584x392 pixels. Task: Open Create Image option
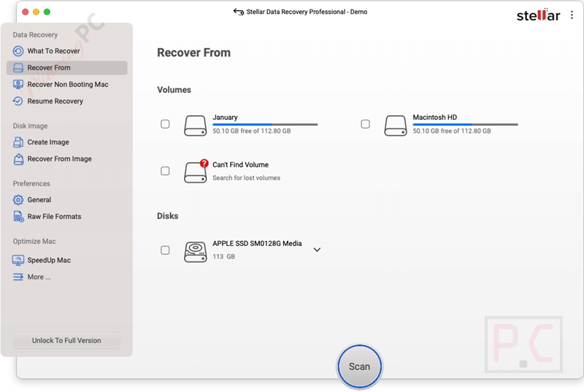point(66,142)
